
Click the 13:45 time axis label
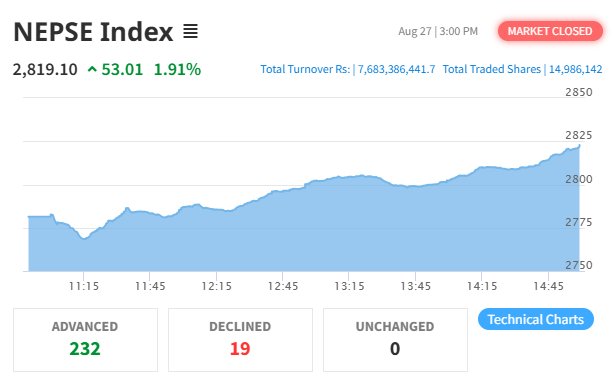(x=415, y=286)
